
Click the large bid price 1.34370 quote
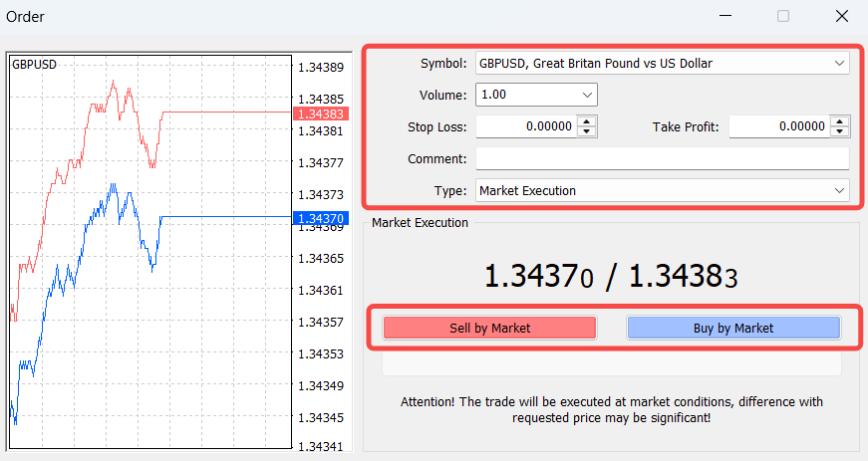coord(538,277)
